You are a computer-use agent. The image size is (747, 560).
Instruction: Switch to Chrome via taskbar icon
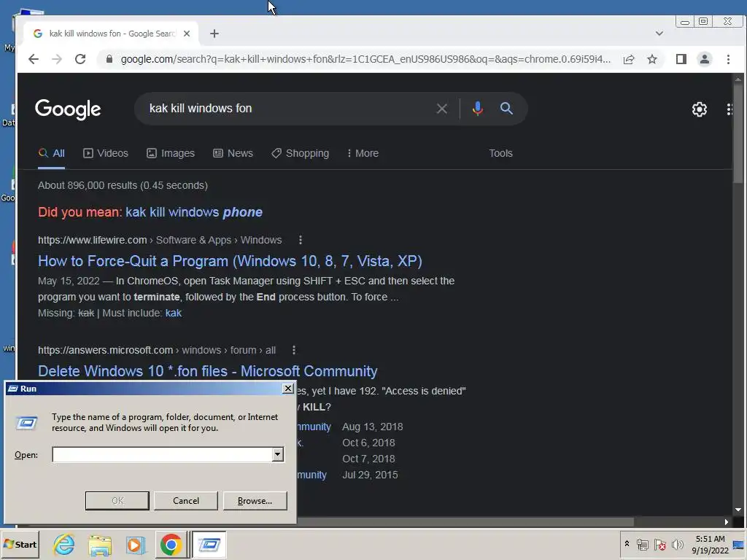(171, 545)
